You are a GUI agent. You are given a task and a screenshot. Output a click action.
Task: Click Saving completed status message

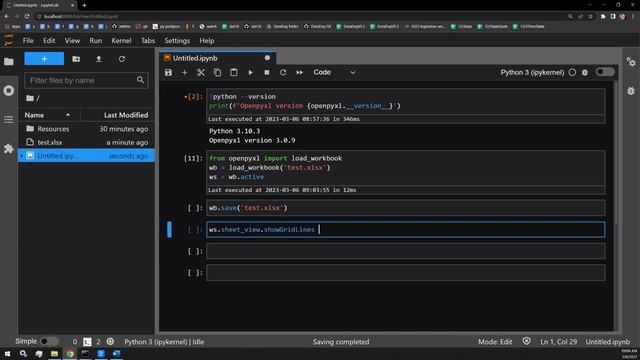(341, 342)
